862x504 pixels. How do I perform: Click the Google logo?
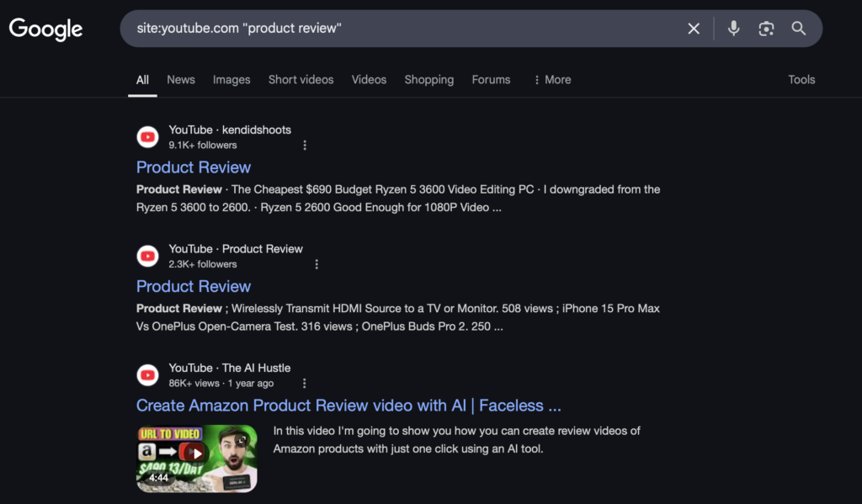[45, 29]
